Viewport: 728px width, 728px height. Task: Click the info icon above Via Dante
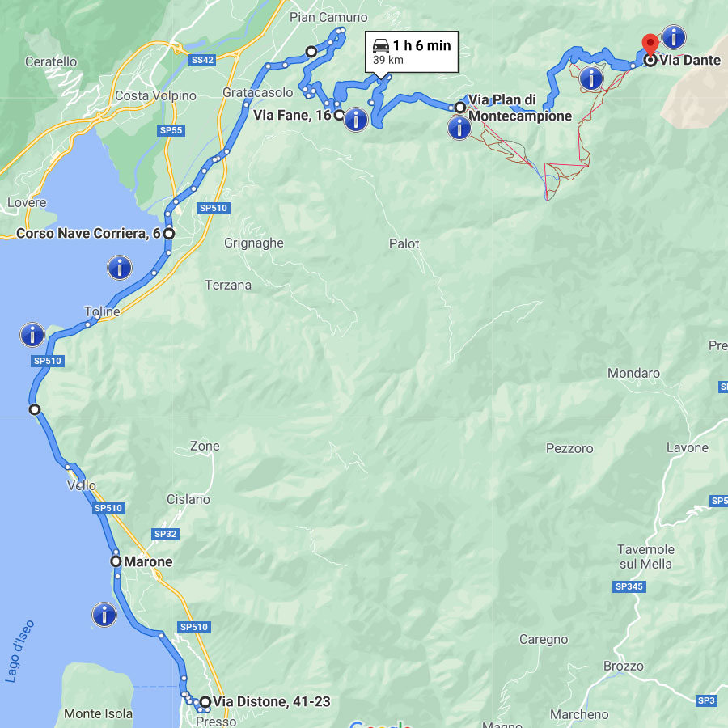[673, 36]
